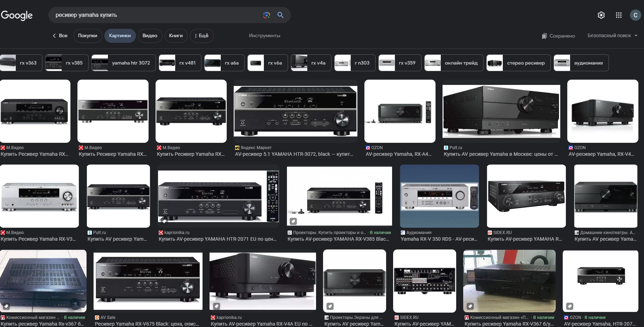Image resolution: width=644 pixels, height=327 pixels.
Task: Click tag icon on kaprionika HTR-2071 image
Action: pos(164,221)
